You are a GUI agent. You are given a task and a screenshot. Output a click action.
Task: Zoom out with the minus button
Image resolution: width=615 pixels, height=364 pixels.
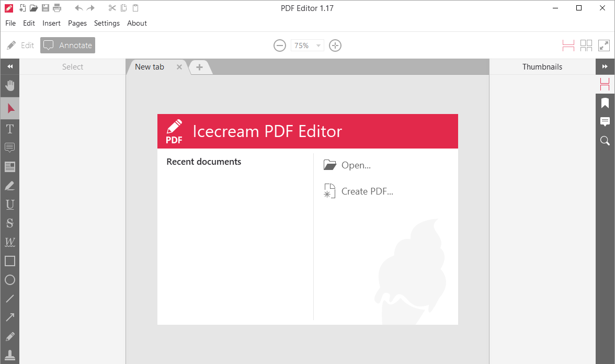pos(280,45)
